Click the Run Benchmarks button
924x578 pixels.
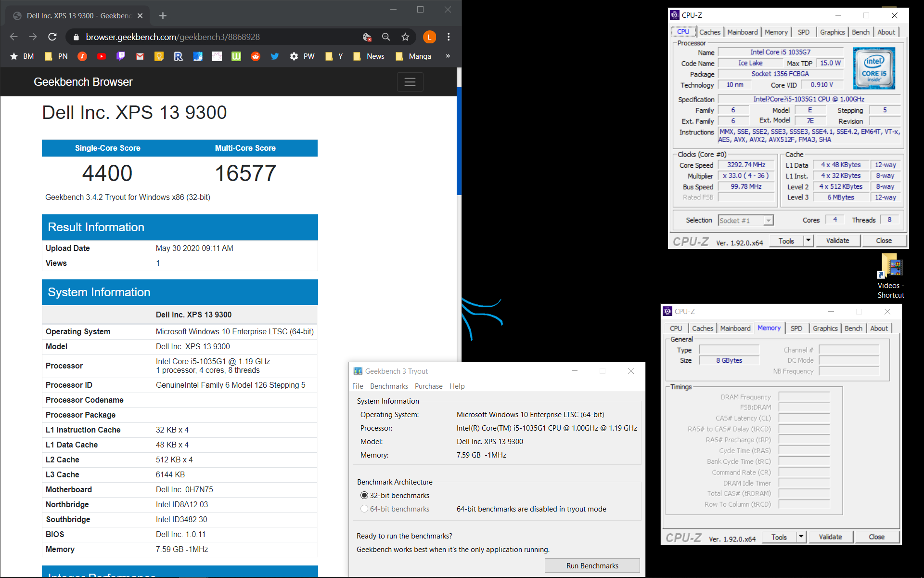(x=592, y=565)
